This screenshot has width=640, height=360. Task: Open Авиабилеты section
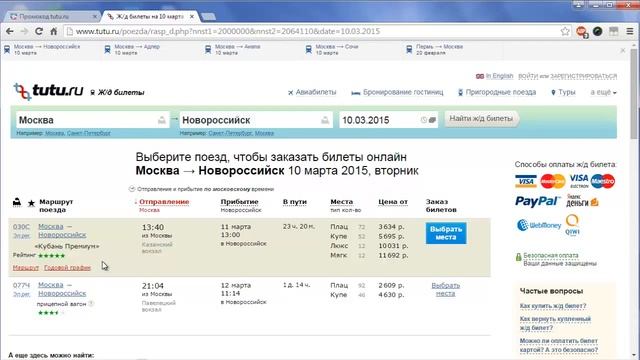(x=312, y=92)
